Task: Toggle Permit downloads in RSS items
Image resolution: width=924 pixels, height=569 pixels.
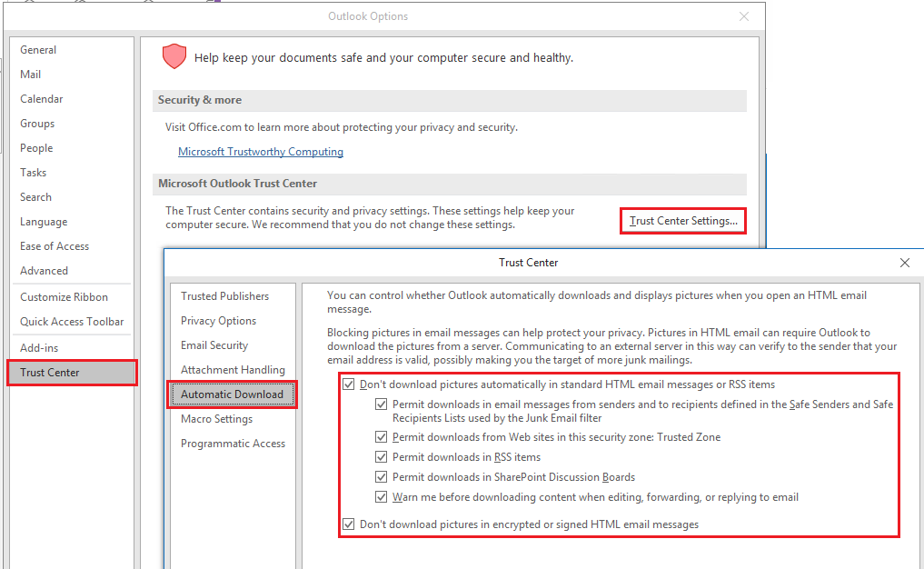Action: [382, 457]
